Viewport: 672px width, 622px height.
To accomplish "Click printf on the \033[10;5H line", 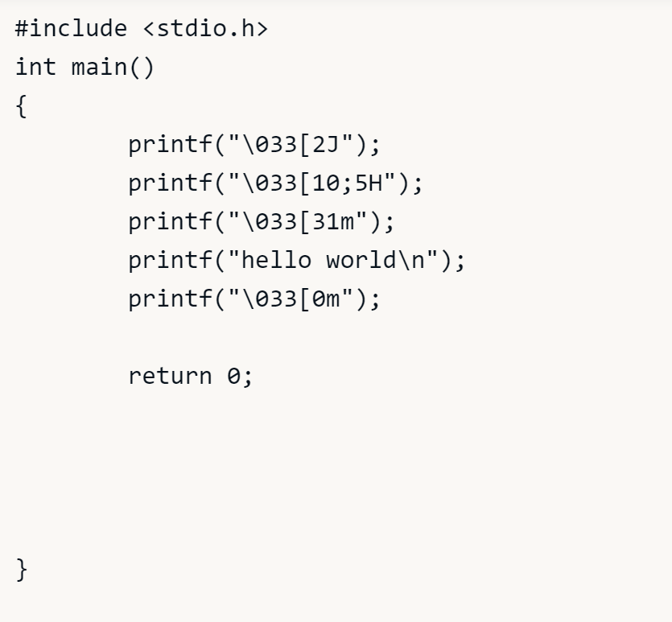I will (x=171, y=183).
